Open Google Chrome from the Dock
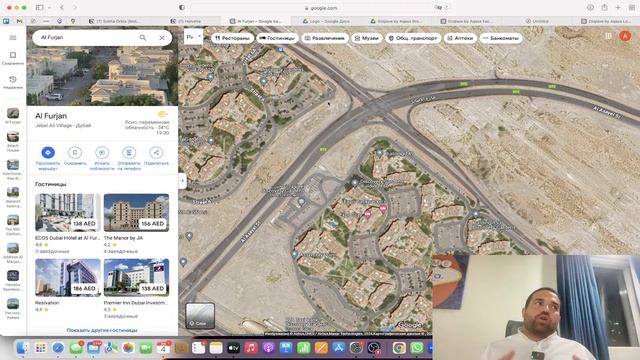The width and height of the screenshot is (640, 360). 399,348
